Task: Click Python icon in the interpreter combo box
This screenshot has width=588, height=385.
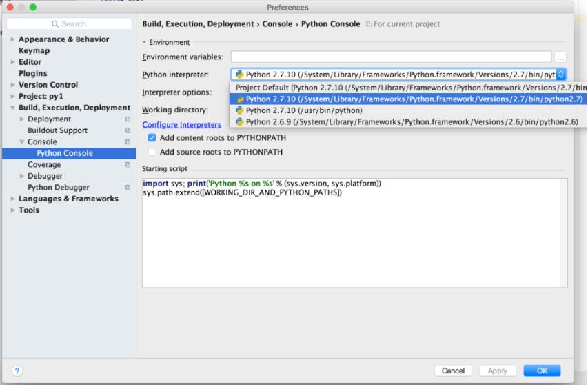Action: 239,75
